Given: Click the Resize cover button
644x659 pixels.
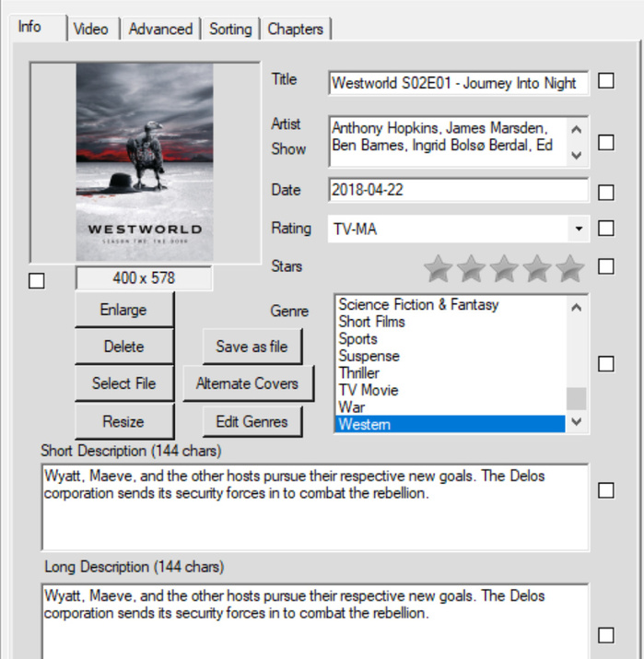Looking at the screenshot, I should 124,421.
